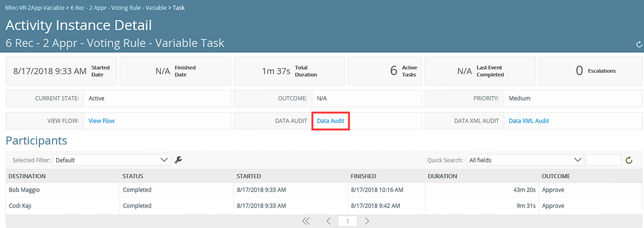Go to first page of participants
Viewport: 644px width, 228px height.
coord(306,221)
